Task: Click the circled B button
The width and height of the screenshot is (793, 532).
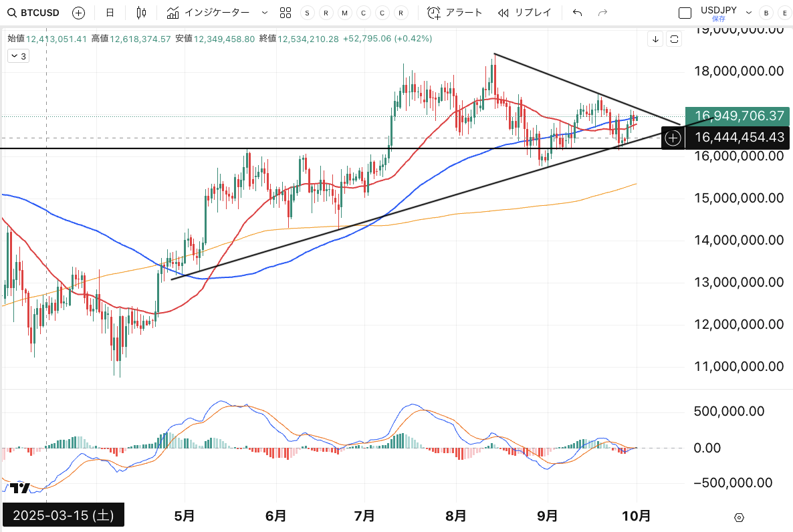Action: (766, 13)
